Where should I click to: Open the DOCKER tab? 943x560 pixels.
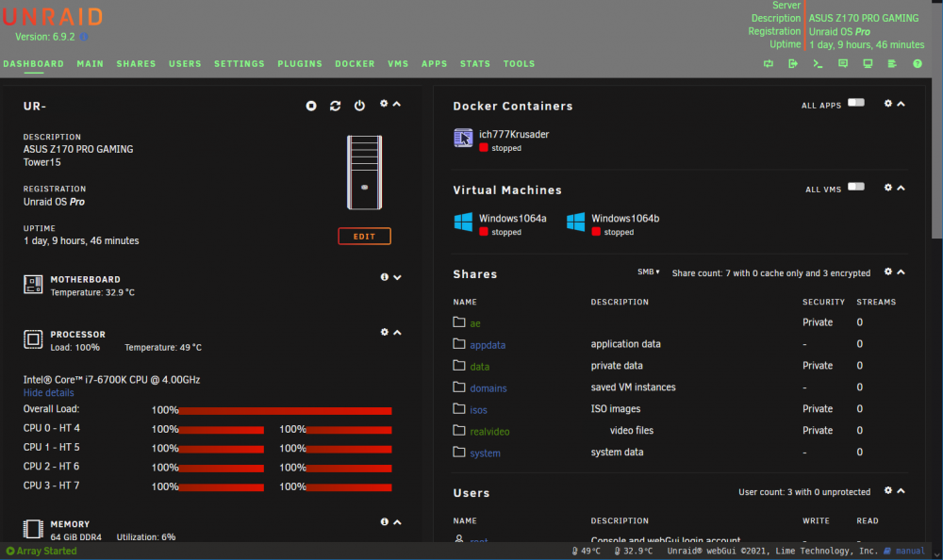coord(355,64)
